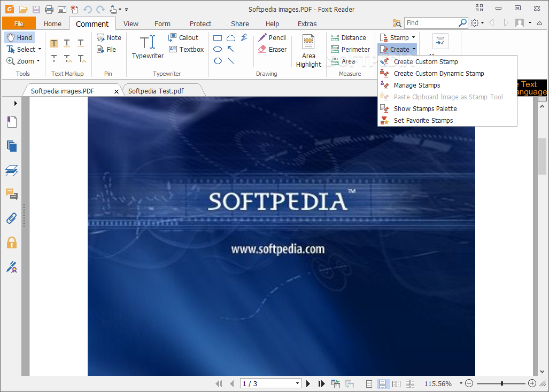Switch to the Protect ribbon tab
The image size is (549, 392).
coord(200,24)
